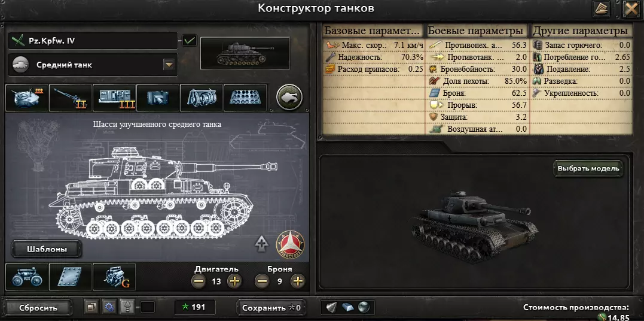The height and width of the screenshot is (321, 644).
Task: Toggle the up-arrow upgrade icon in bottom bar
Action: point(127,307)
